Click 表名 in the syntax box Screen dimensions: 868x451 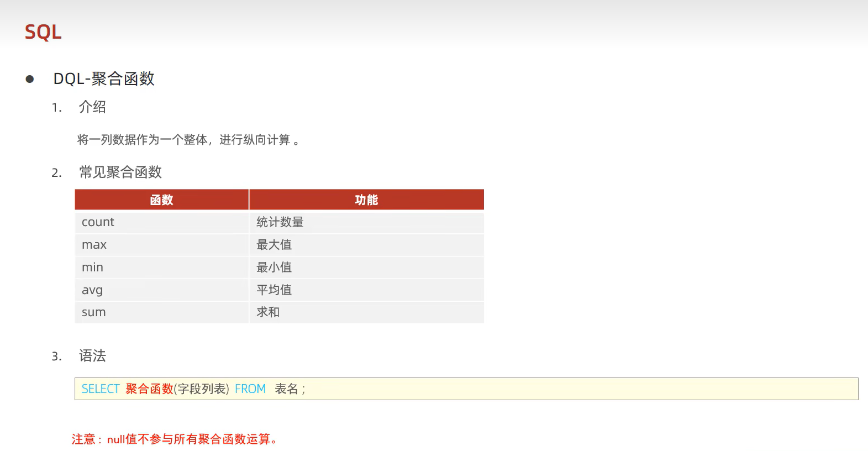pyautogui.click(x=286, y=389)
